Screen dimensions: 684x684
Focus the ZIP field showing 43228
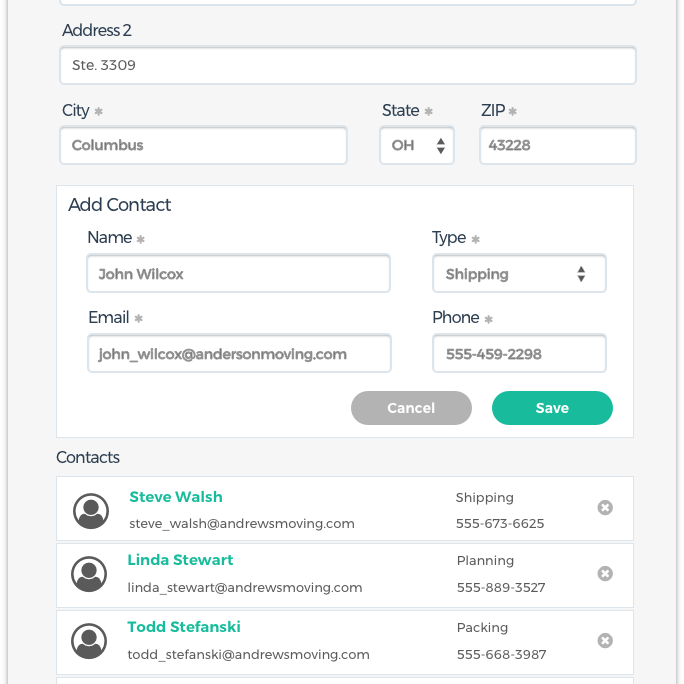(557, 145)
